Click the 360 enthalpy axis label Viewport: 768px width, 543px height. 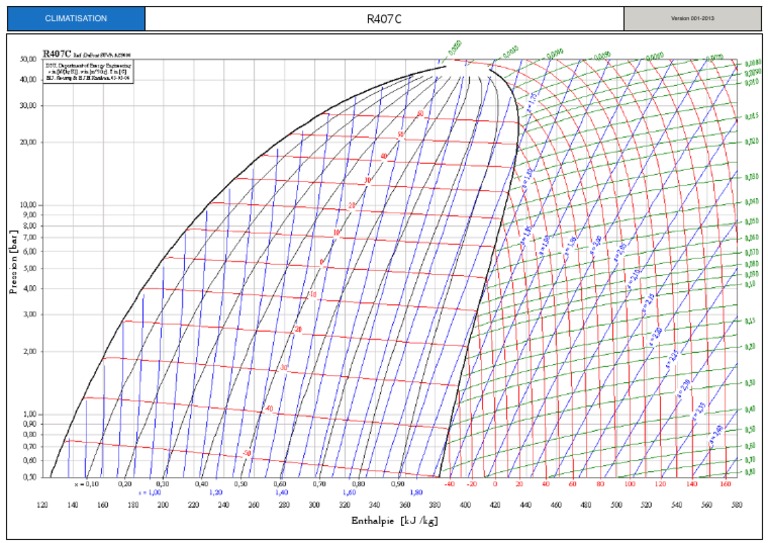[405, 504]
